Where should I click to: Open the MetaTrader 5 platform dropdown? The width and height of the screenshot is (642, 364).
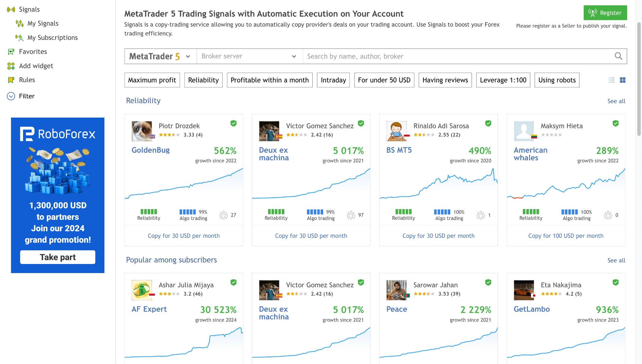[x=160, y=56]
